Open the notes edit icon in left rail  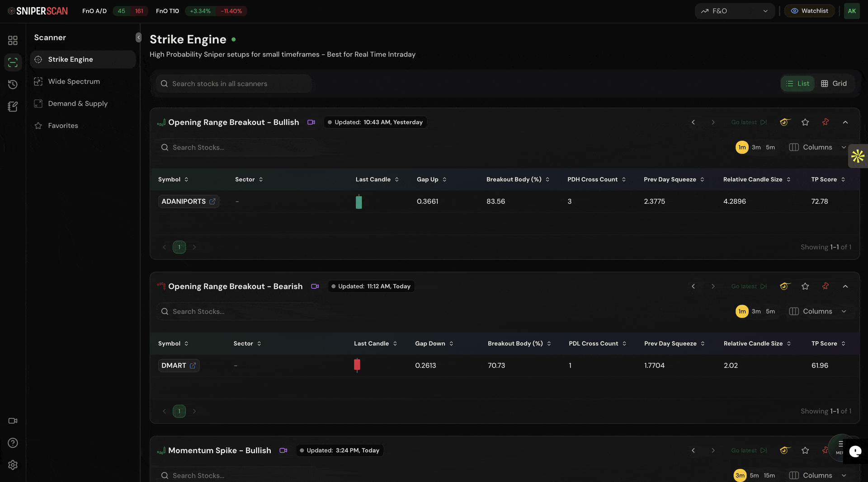[13, 107]
